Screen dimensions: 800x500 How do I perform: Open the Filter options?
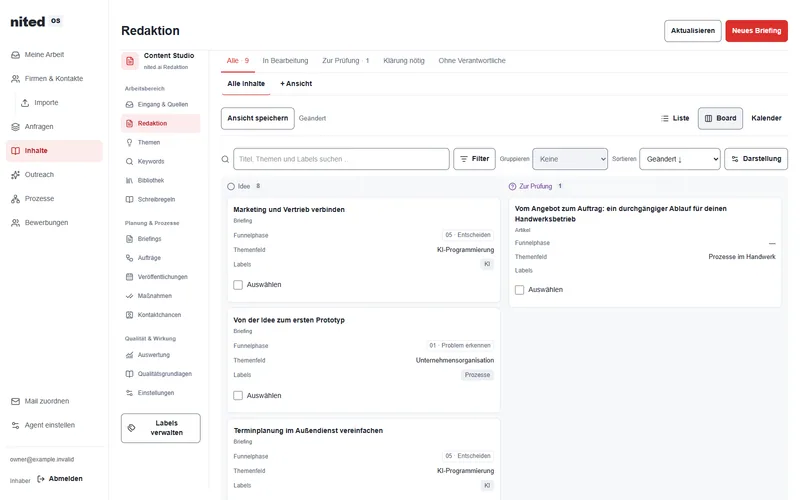tap(474, 159)
